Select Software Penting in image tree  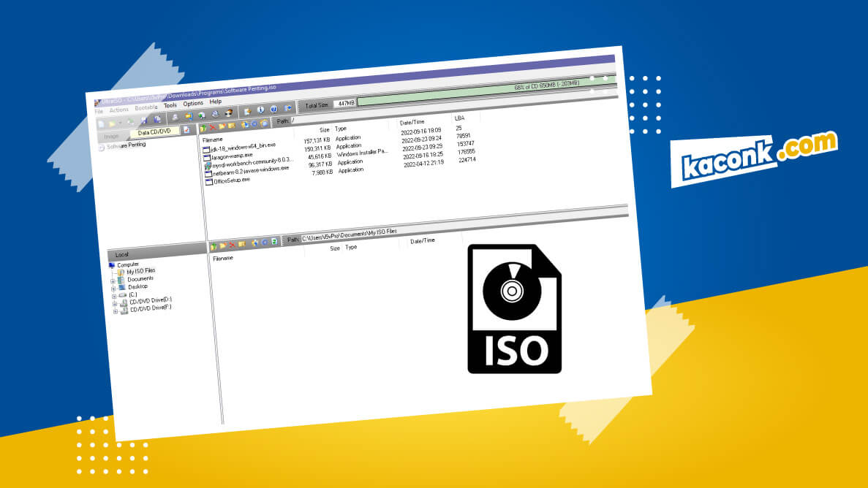[x=126, y=145]
